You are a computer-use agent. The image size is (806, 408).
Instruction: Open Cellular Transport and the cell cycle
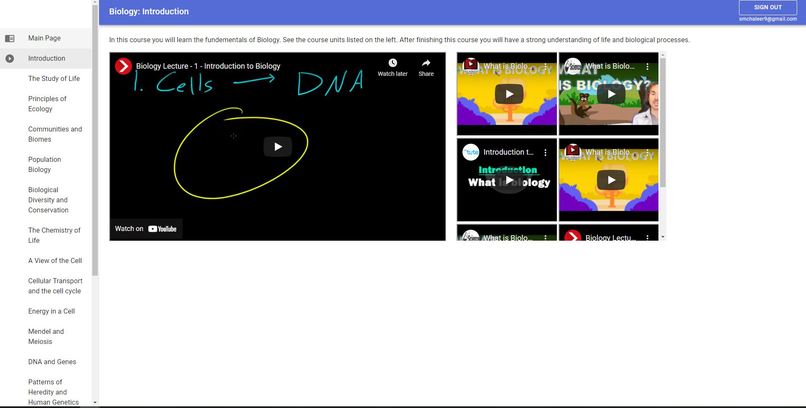tap(55, 286)
